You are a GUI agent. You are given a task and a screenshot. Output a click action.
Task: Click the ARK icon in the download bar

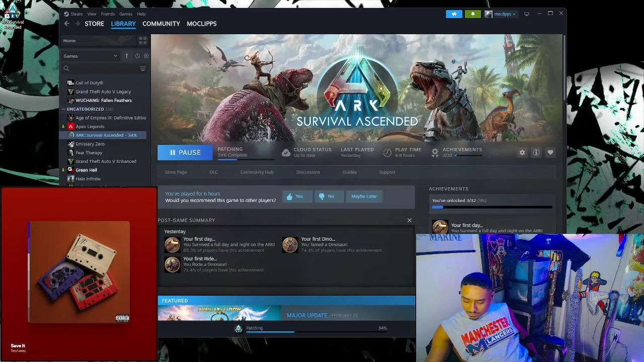238,328
